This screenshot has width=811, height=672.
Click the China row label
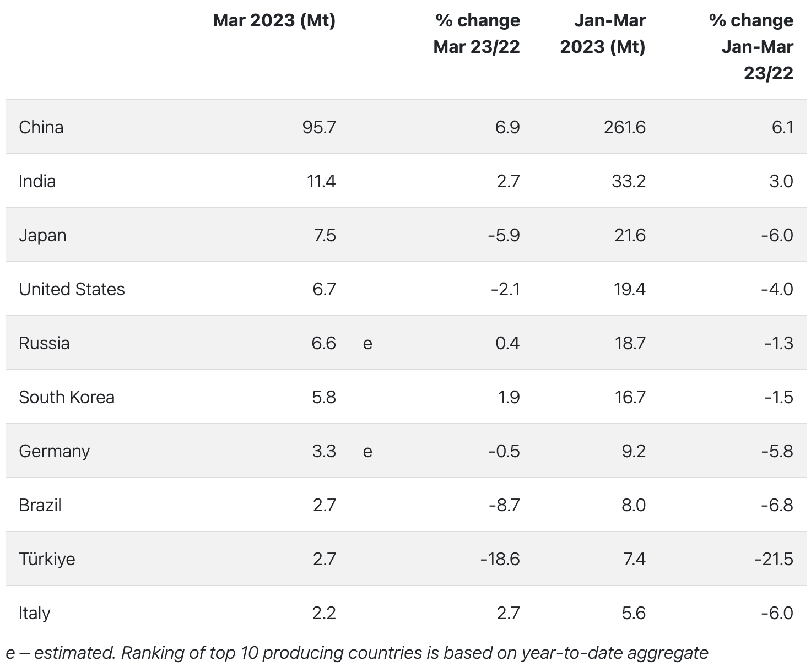(41, 127)
